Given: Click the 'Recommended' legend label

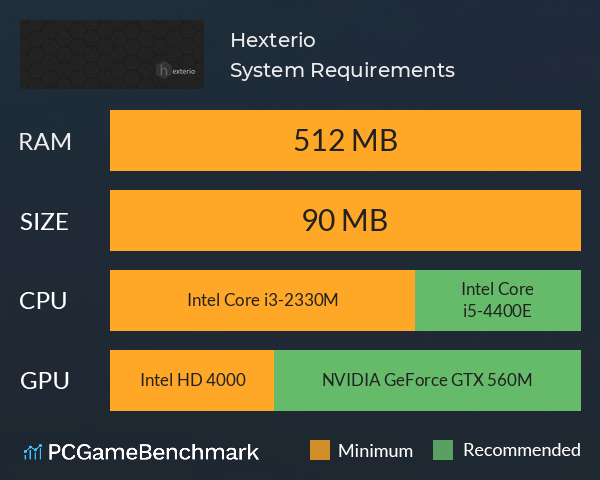Looking at the screenshot, I should click(522, 450).
